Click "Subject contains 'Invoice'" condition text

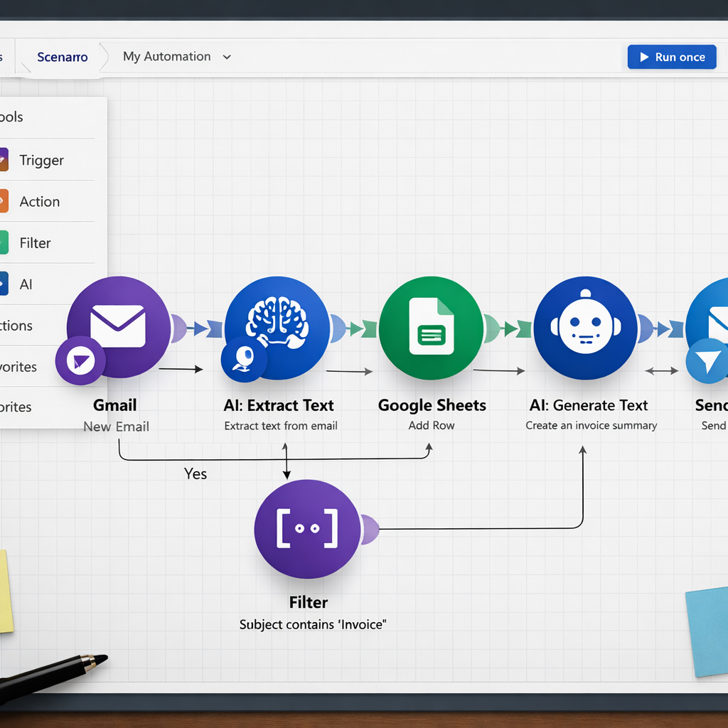313,624
